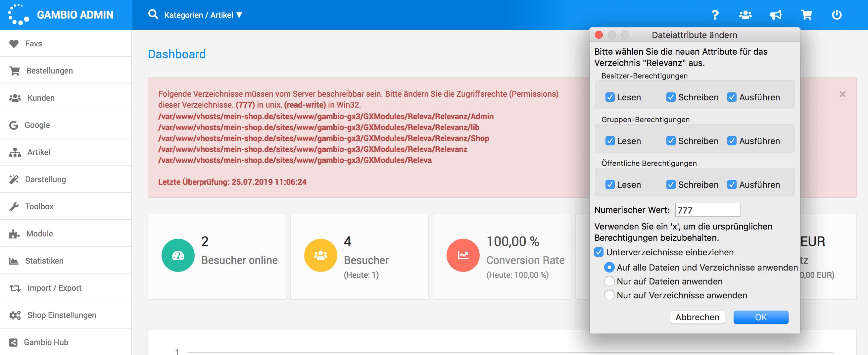Click the people icon beside Kunden
The image size is (868, 355).
(x=15, y=98)
